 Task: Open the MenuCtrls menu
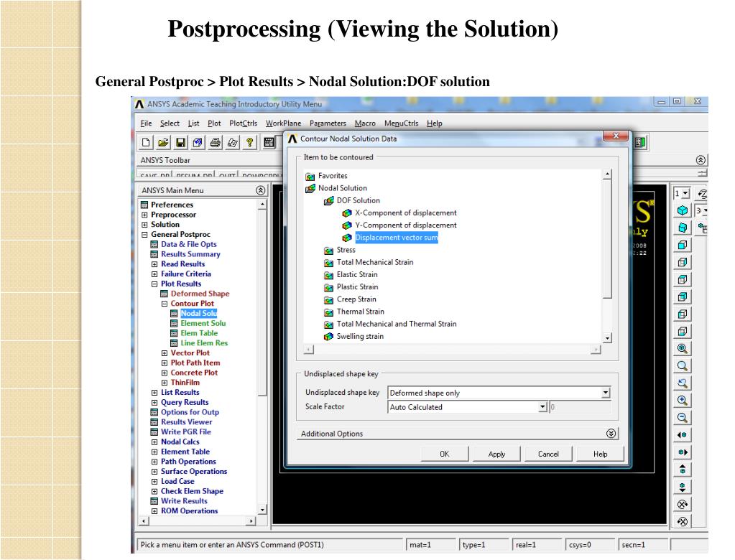[x=401, y=123]
